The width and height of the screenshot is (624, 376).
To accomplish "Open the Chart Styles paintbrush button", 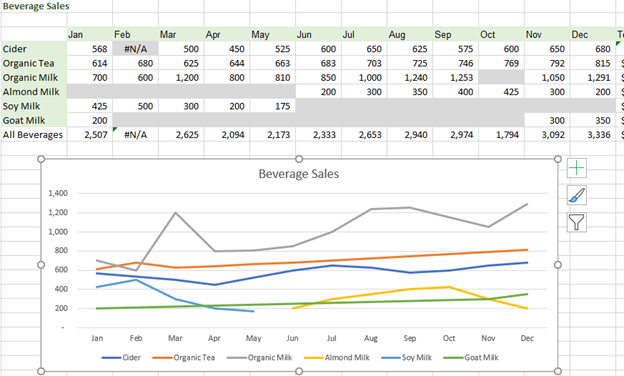I will pos(577,195).
